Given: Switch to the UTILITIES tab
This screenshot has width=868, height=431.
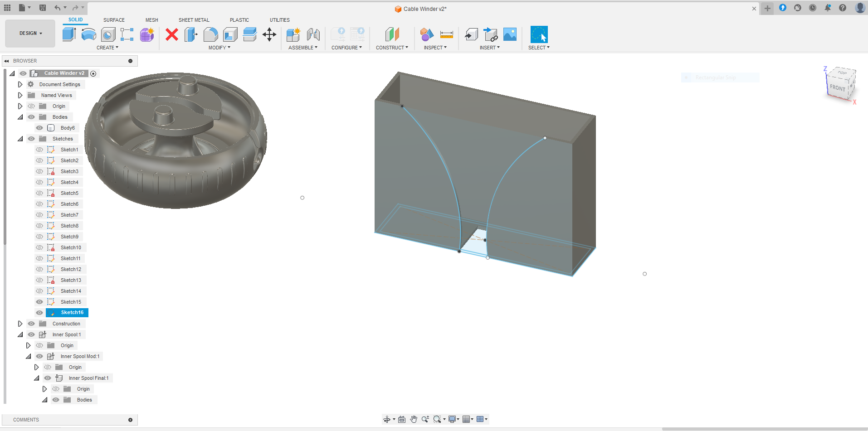Looking at the screenshot, I should point(280,20).
